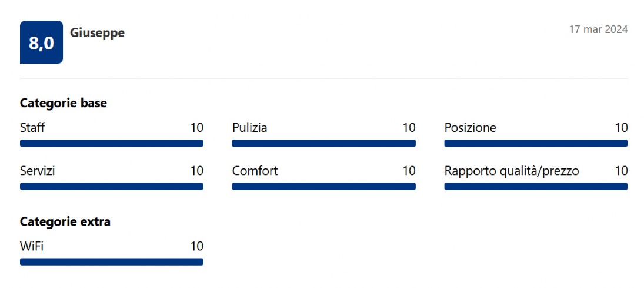Click the Comfort rating bar
This screenshot has height=288, width=644.
point(323,186)
